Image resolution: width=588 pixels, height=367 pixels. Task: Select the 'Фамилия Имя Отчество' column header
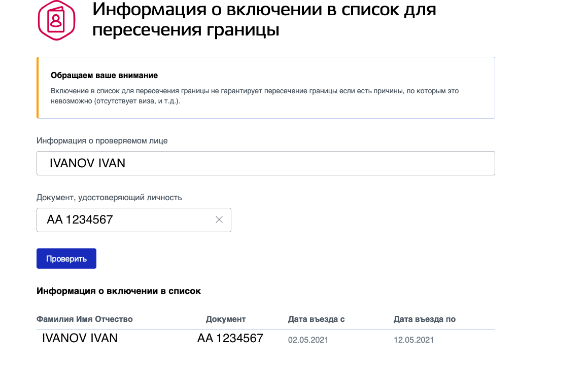coord(85,319)
